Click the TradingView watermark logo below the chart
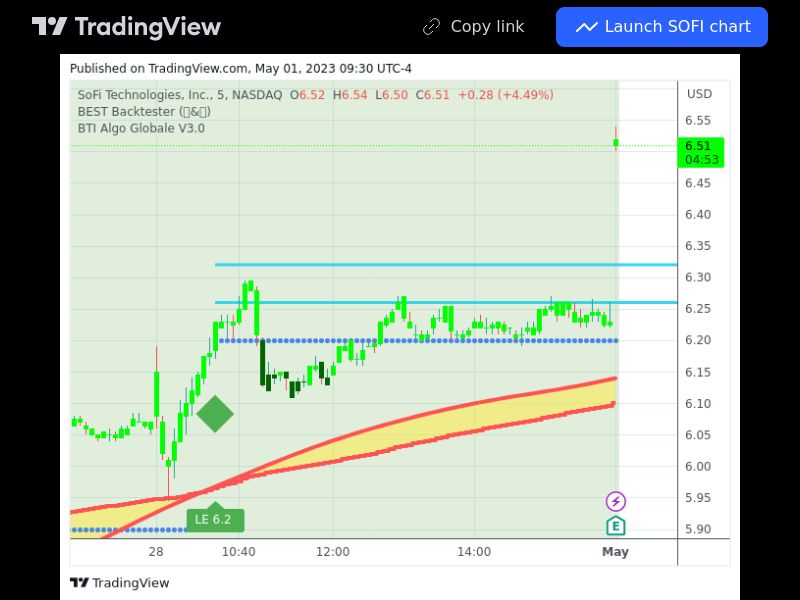This screenshot has width=800, height=600. [x=119, y=583]
